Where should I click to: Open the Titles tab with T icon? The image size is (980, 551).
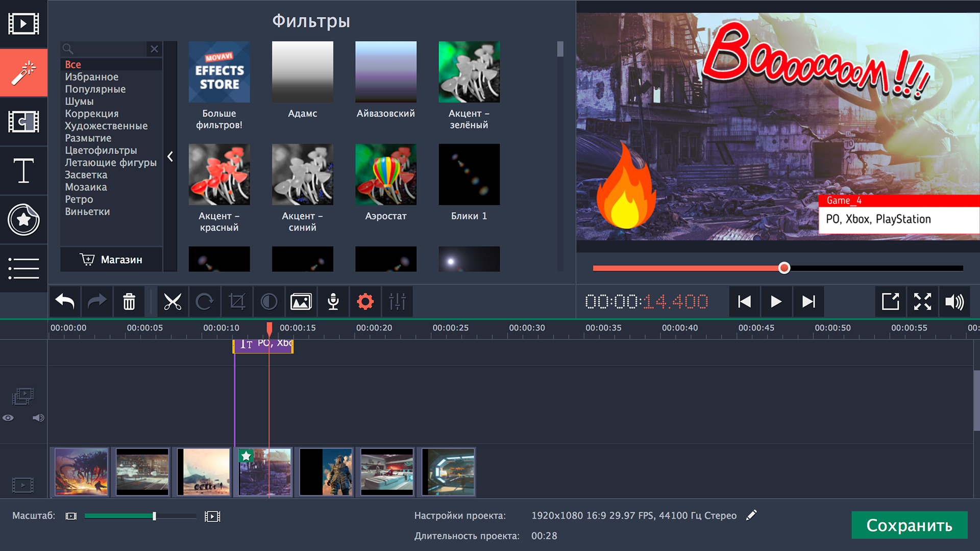coord(23,170)
